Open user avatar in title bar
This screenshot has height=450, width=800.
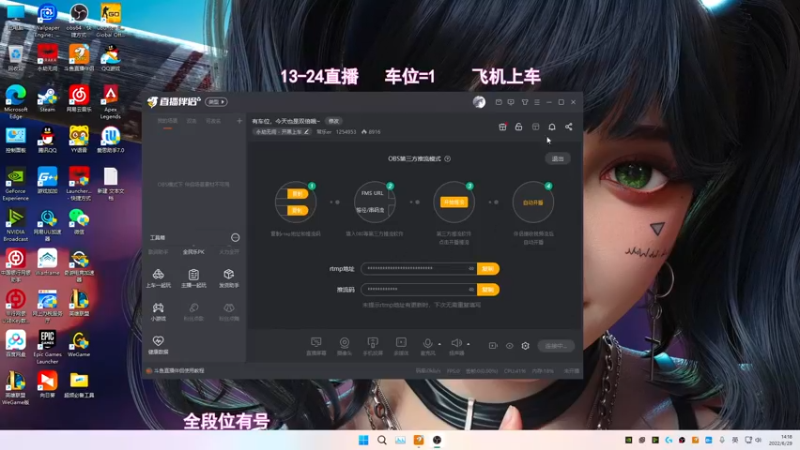point(479,102)
